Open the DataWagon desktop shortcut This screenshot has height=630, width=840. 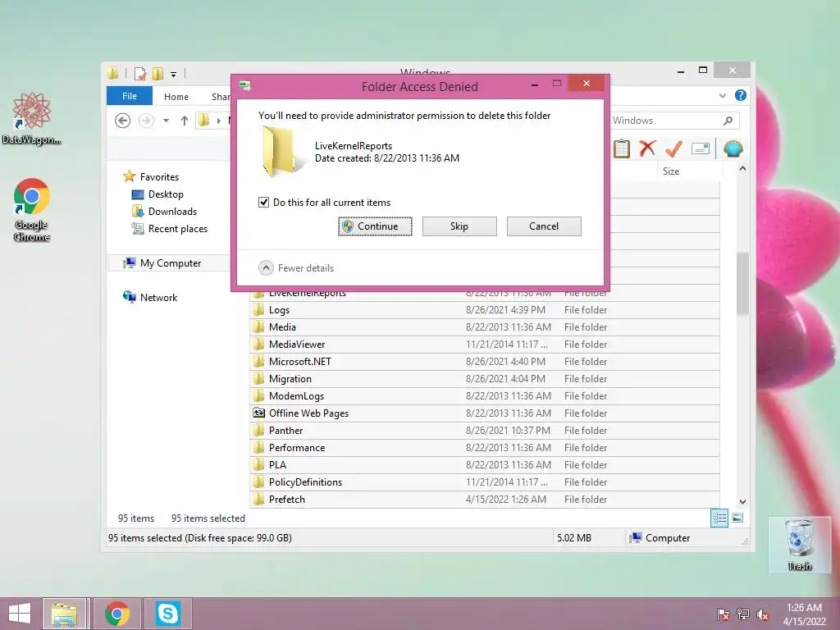tap(31, 118)
